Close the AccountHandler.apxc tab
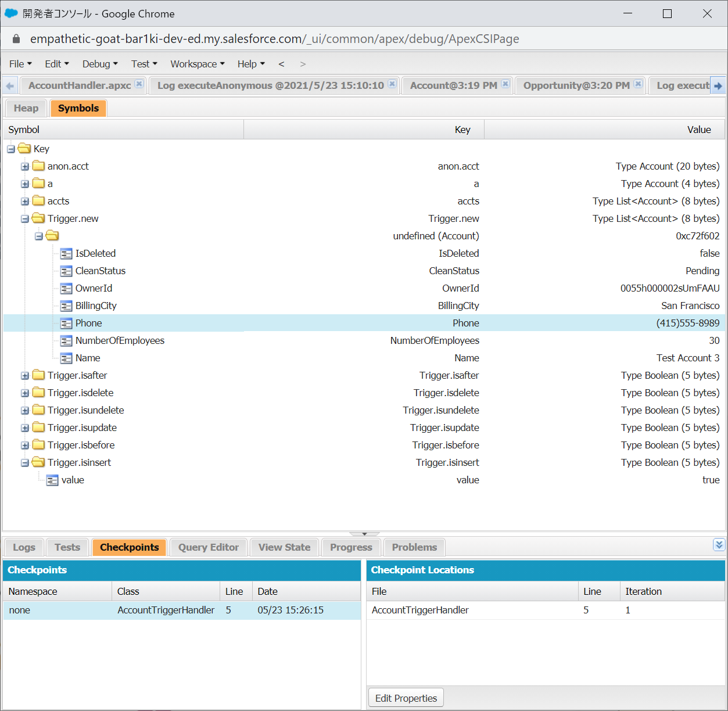The image size is (728, 711). (139, 84)
